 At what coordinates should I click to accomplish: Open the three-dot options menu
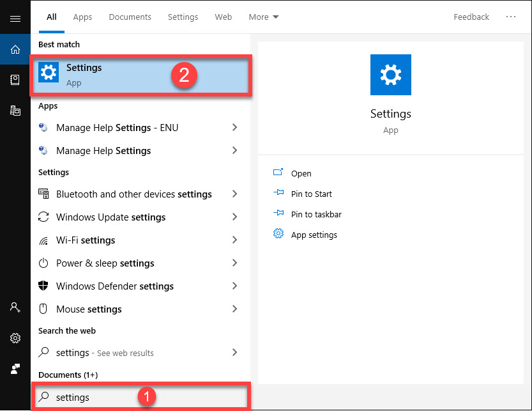511,17
